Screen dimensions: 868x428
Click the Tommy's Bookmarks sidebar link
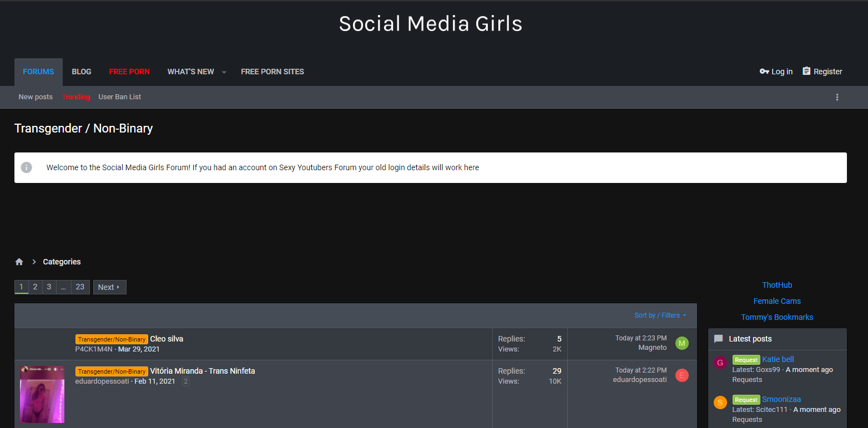[777, 317]
